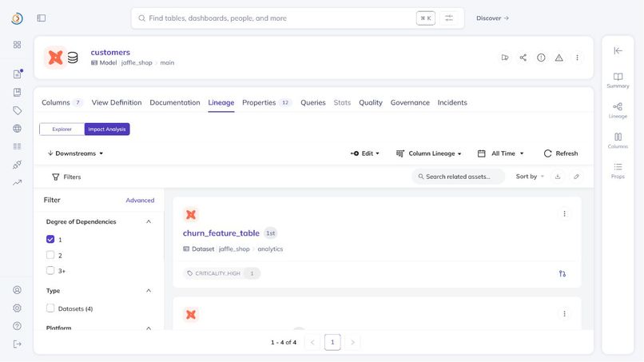The height and width of the screenshot is (362, 644).
Task: Open the Summary panel in right sidebar
Action: coord(618,81)
